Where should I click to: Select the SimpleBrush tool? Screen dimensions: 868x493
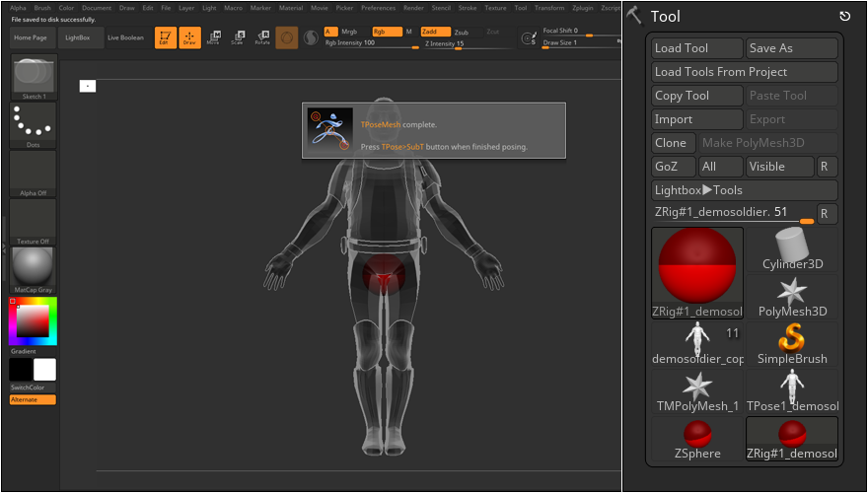coord(792,344)
